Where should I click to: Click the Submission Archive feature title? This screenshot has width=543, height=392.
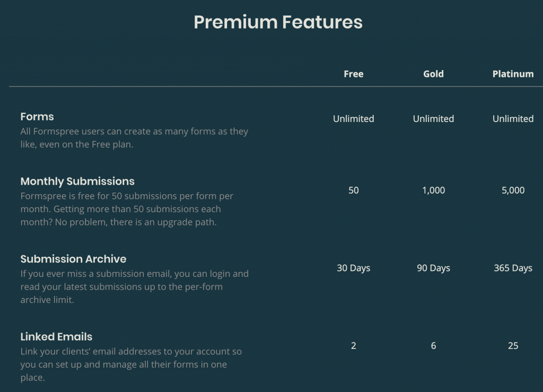tap(73, 259)
